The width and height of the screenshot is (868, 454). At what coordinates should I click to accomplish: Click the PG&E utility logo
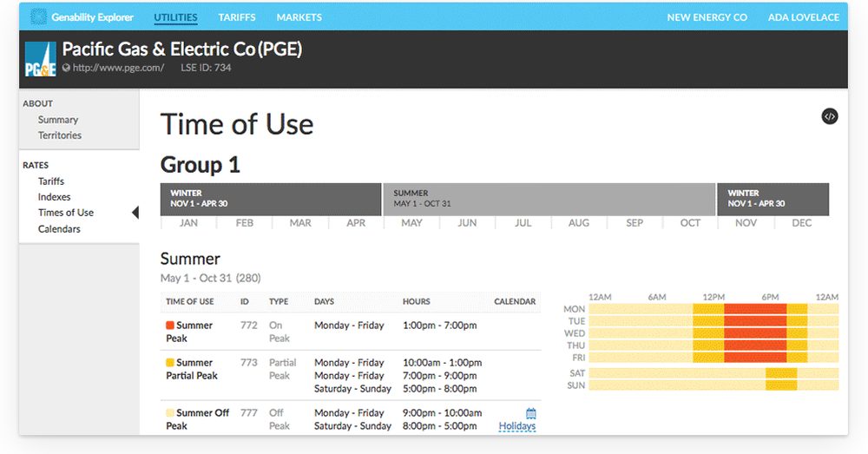tap(41, 59)
